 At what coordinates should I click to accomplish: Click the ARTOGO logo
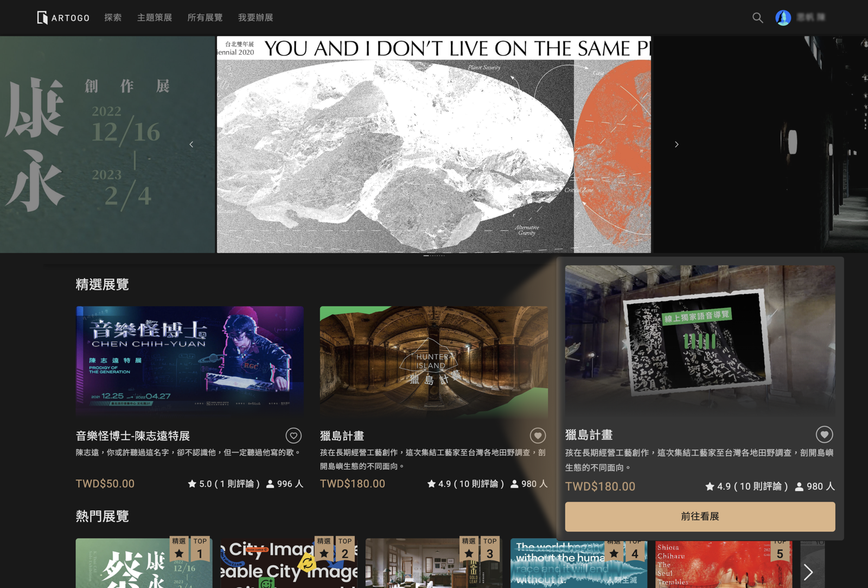(x=63, y=18)
